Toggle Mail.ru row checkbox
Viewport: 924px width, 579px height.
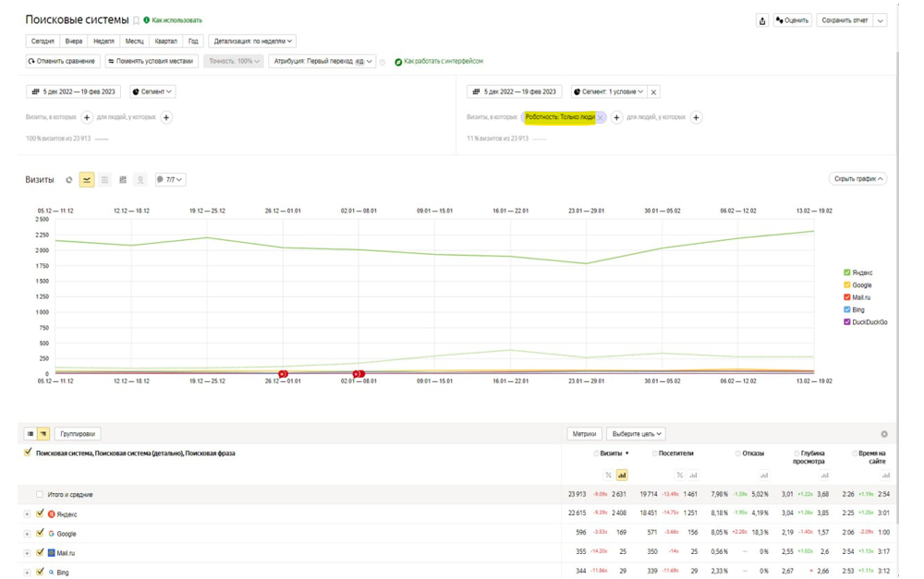(40, 553)
